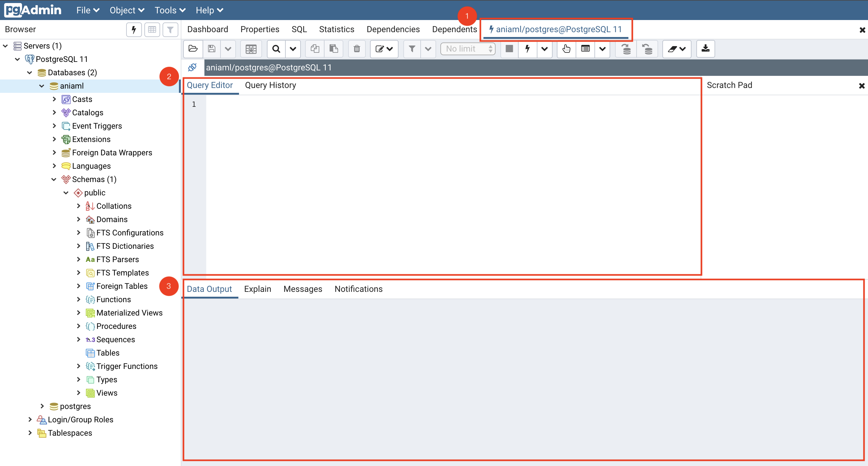Open the Find options dropdown arrow
The image size is (868, 466).
point(293,49)
